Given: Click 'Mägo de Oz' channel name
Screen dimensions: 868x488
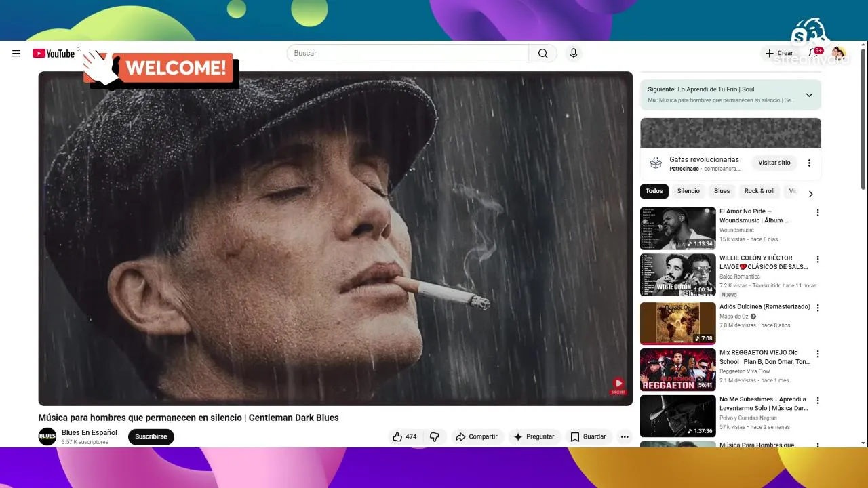Looking at the screenshot, I should click(734, 317).
